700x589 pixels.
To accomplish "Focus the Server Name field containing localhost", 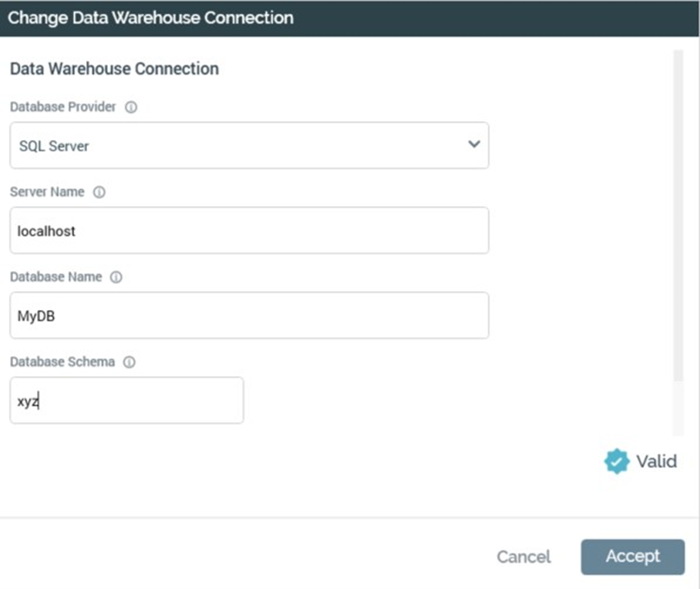I will click(x=249, y=231).
